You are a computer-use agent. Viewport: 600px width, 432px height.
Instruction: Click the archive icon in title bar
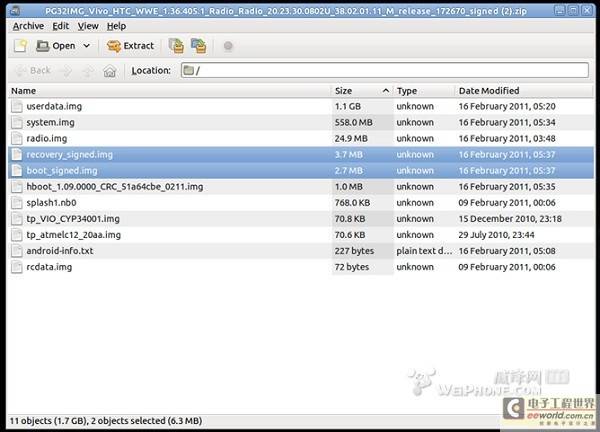click(15, 11)
